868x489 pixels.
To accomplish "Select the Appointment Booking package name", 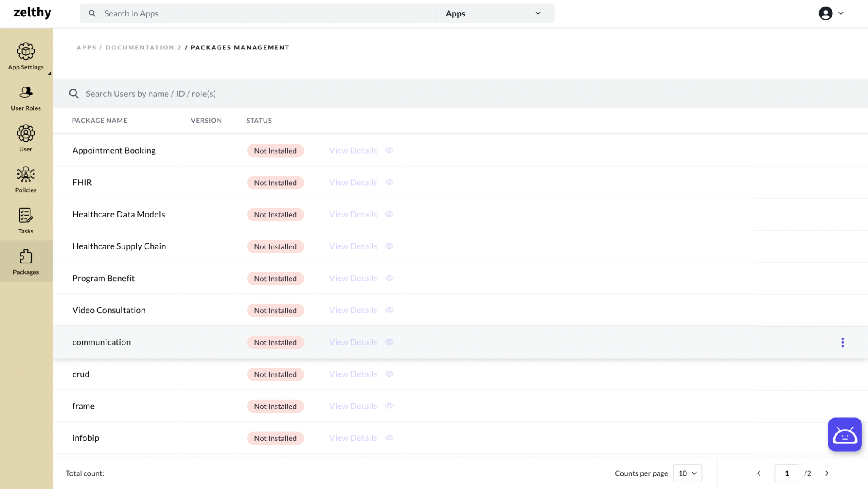I will [114, 150].
